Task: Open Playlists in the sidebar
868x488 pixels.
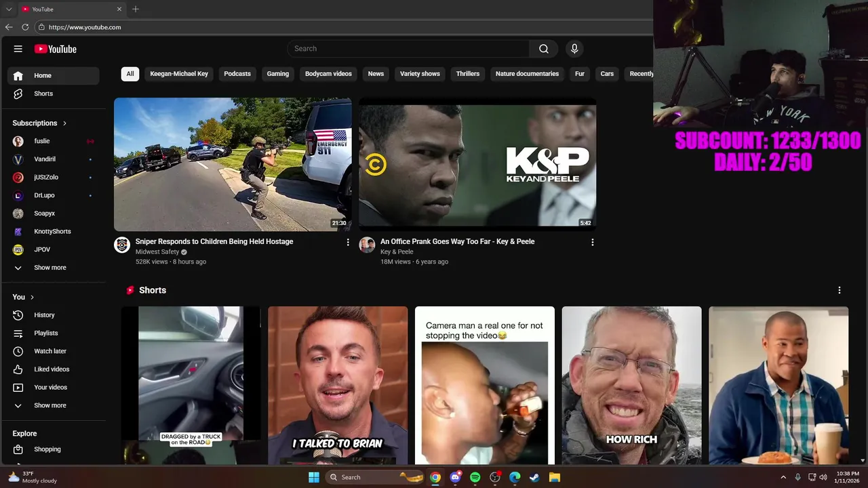Action: click(x=53, y=333)
